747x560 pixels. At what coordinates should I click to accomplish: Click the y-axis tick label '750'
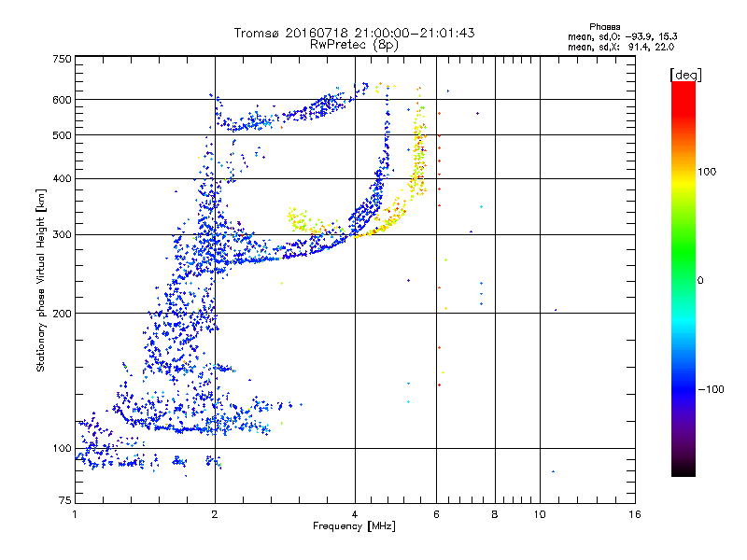point(62,59)
